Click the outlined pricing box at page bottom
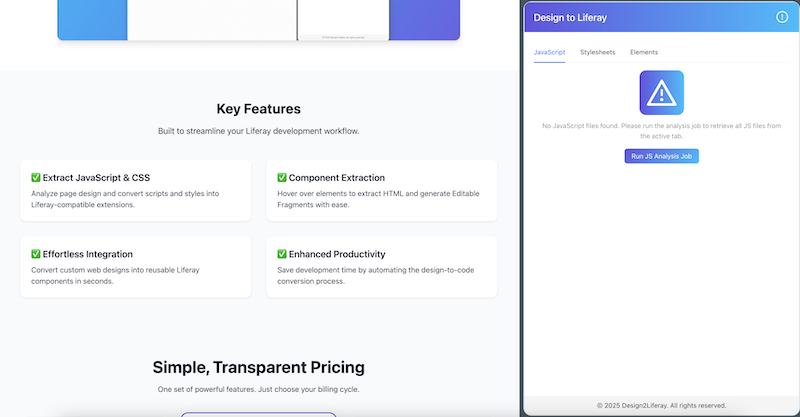This screenshot has height=417, width=800. coord(258,413)
